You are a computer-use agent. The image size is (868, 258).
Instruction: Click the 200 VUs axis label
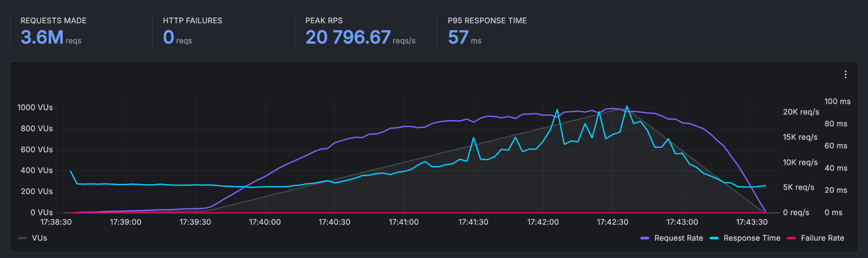pos(37,191)
